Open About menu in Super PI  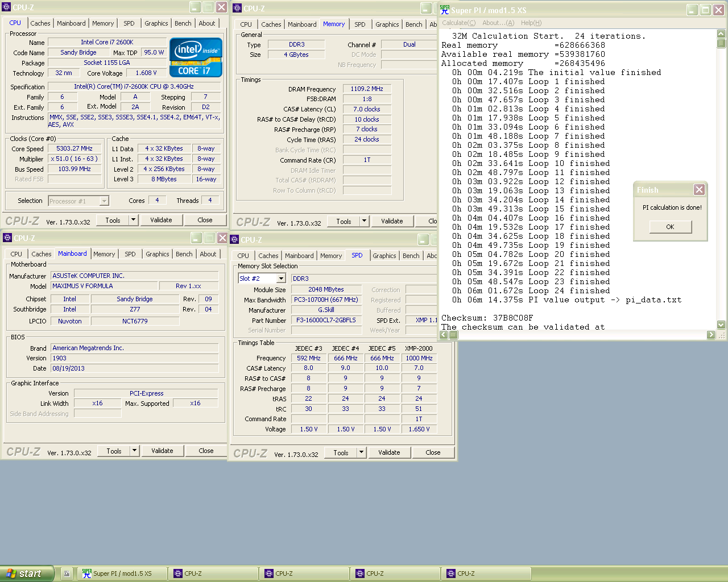tap(498, 23)
